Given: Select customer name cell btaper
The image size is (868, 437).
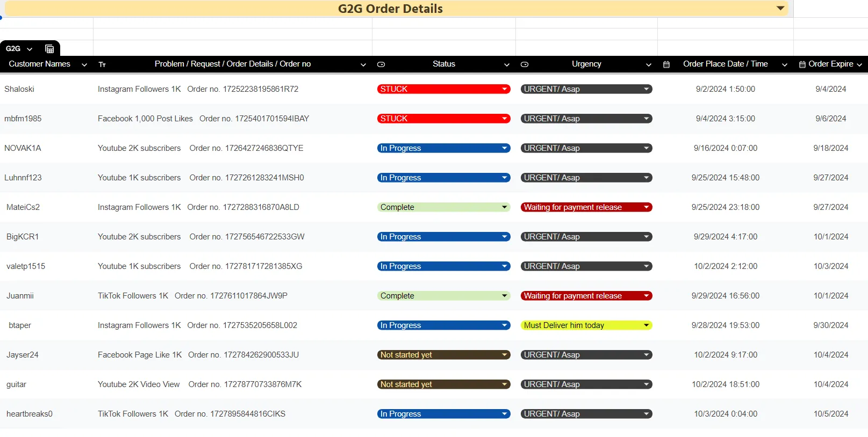Looking at the screenshot, I should tap(47, 325).
